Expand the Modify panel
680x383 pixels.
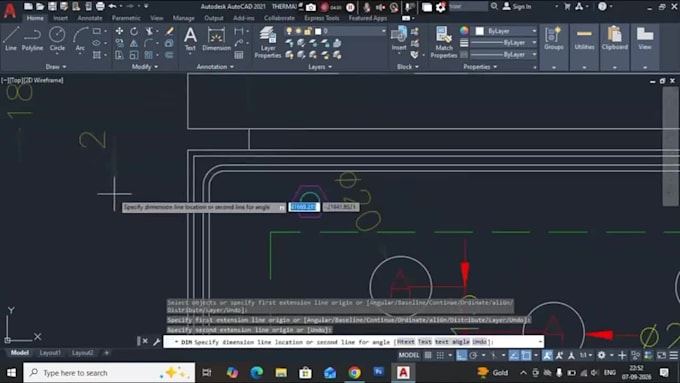click(x=145, y=67)
